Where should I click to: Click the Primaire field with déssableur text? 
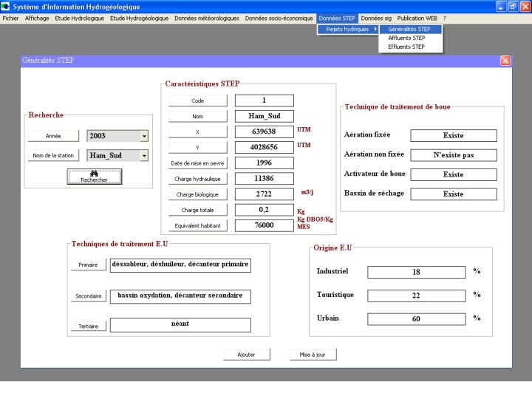[180, 265]
